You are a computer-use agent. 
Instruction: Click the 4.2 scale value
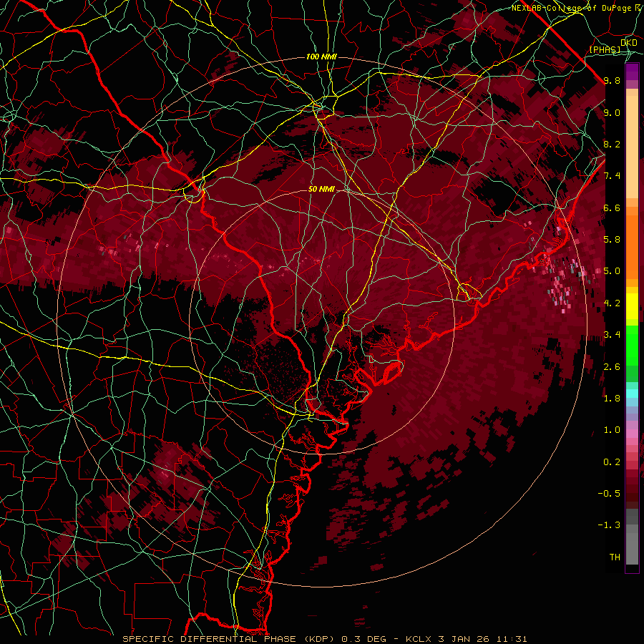612,303
